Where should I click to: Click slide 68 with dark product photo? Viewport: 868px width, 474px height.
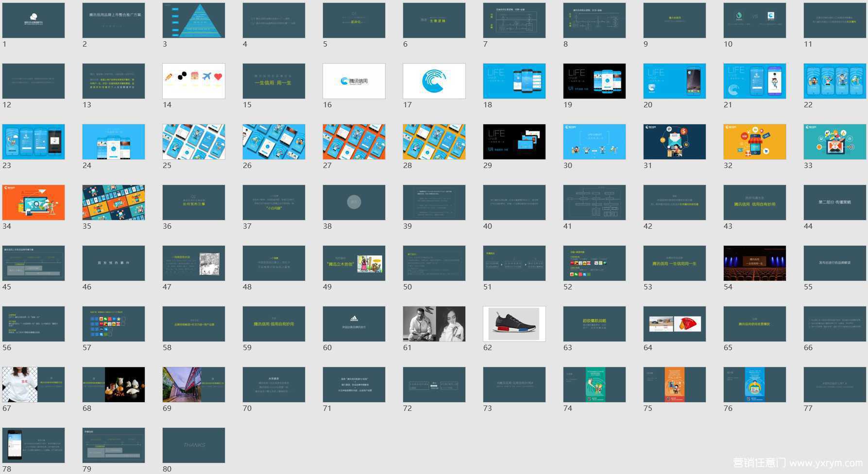pos(114,385)
